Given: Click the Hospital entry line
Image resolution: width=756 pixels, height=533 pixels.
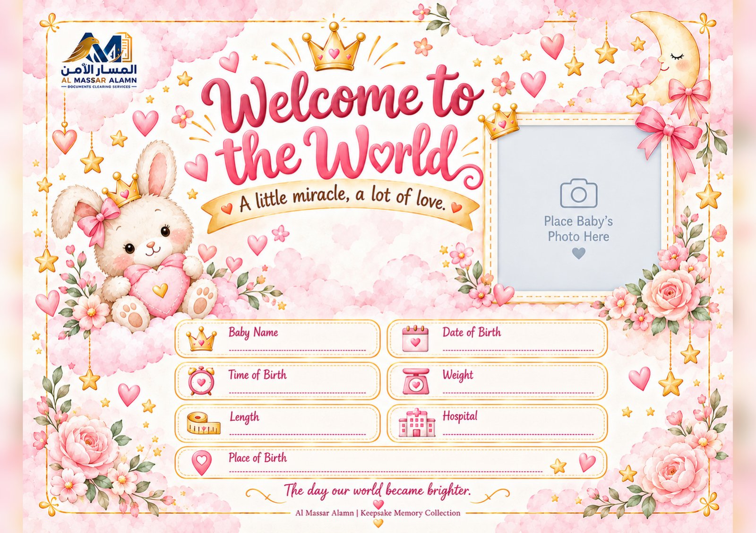Looking at the screenshot, I should point(518,434).
